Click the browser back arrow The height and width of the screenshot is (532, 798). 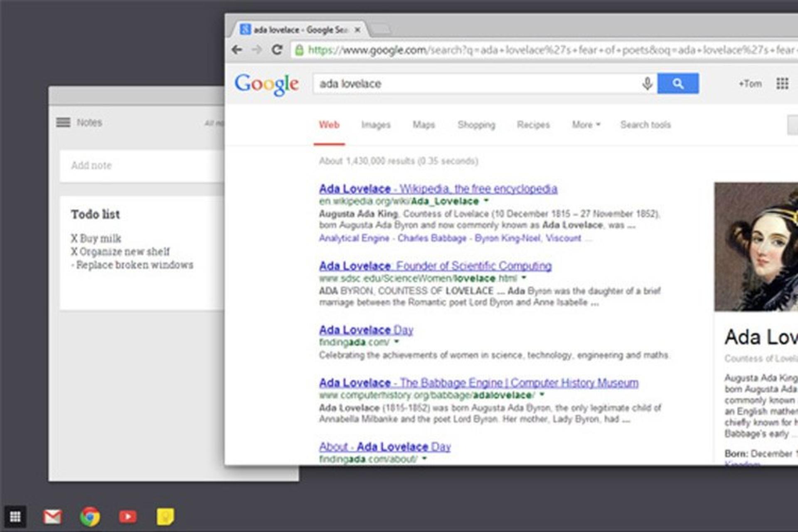click(237, 50)
